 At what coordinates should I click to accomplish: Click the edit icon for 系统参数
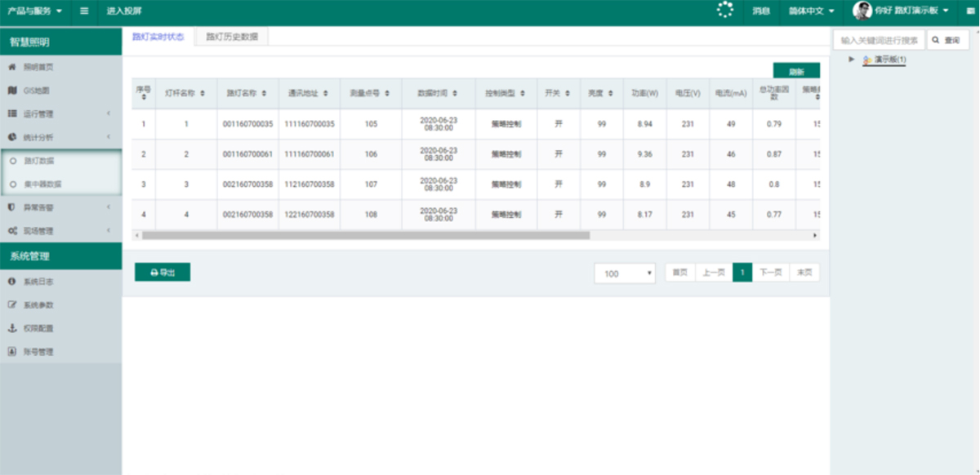coord(12,305)
